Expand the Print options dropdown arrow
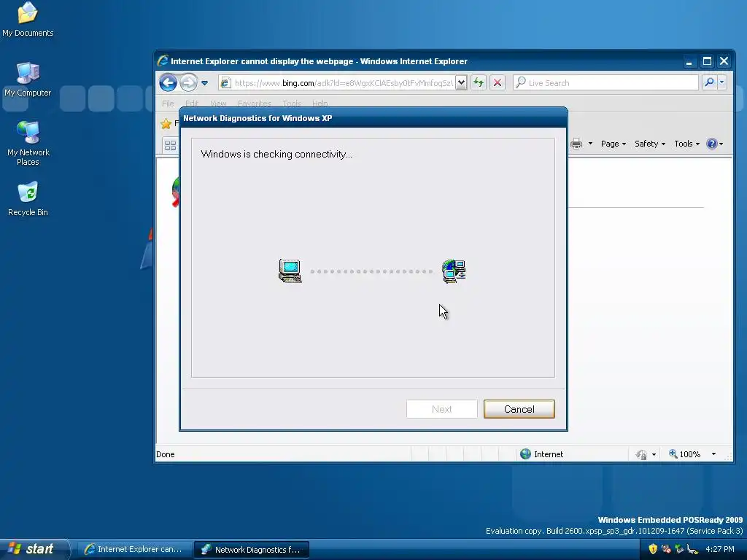Screen dimensions: 747x560 pyautogui.click(x=590, y=144)
